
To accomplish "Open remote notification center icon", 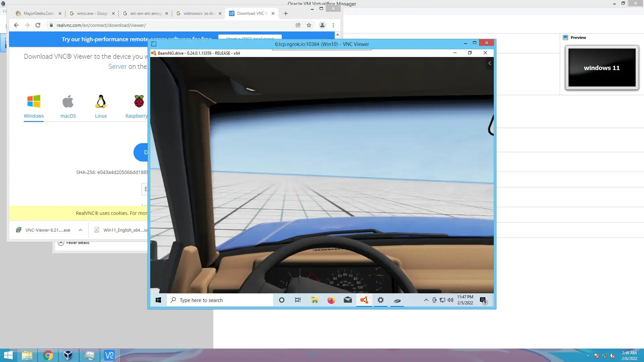I will (483, 300).
